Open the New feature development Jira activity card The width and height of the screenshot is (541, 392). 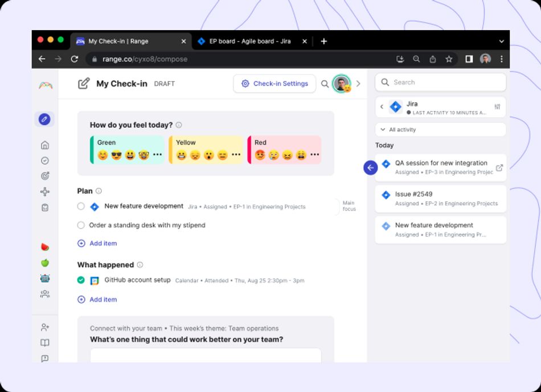tap(441, 230)
